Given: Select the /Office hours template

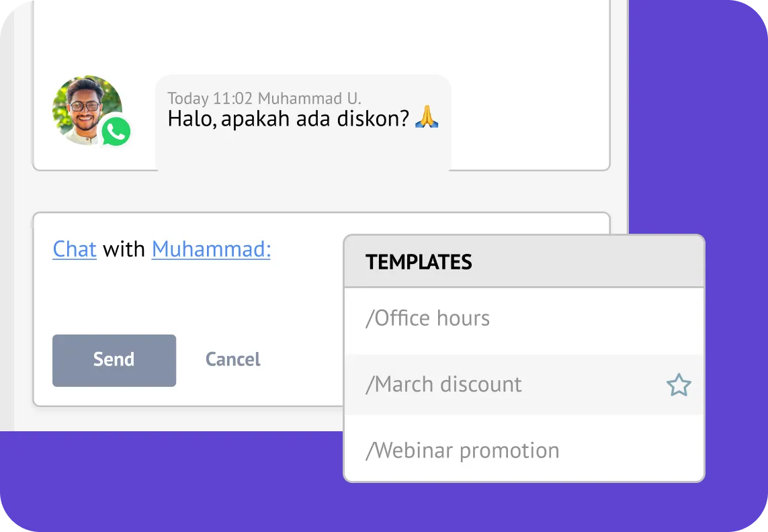Looking at the screenshot, I should [x=427, y=318].
